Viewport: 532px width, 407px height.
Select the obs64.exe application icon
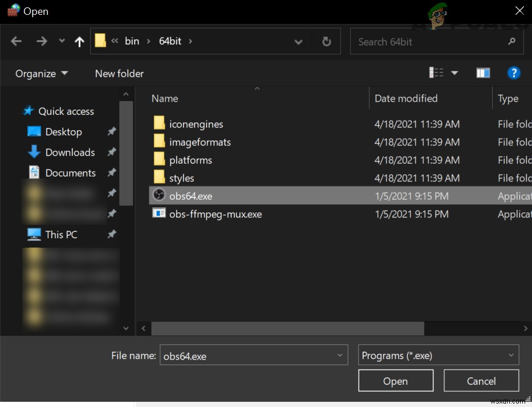(159, 195)
